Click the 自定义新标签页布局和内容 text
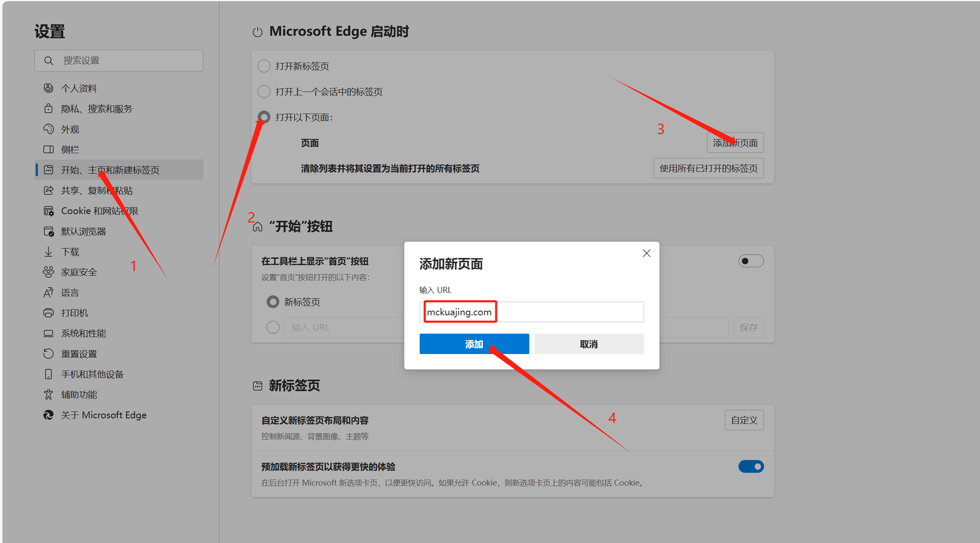The height and width of the screenshot is (543, 980). [x=315, y=420]
